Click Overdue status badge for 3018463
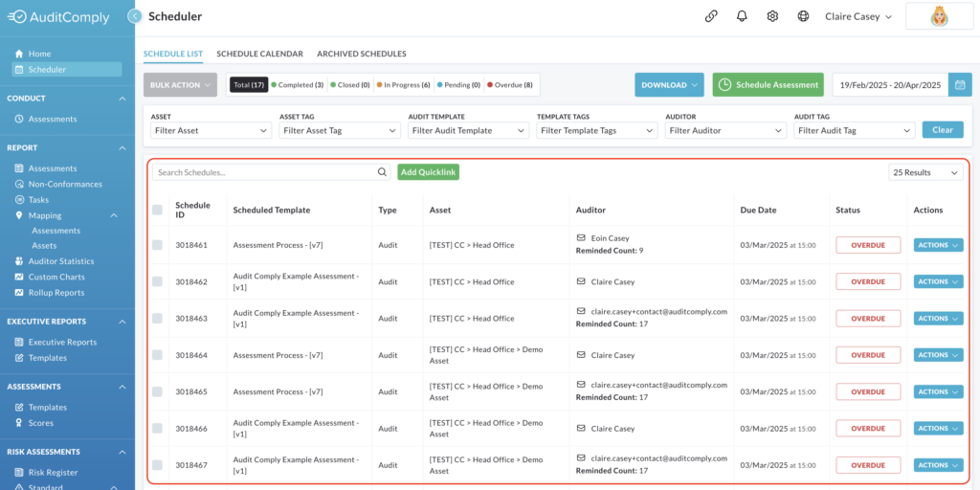Screen dimensions: 980x490 click(868, 318)
